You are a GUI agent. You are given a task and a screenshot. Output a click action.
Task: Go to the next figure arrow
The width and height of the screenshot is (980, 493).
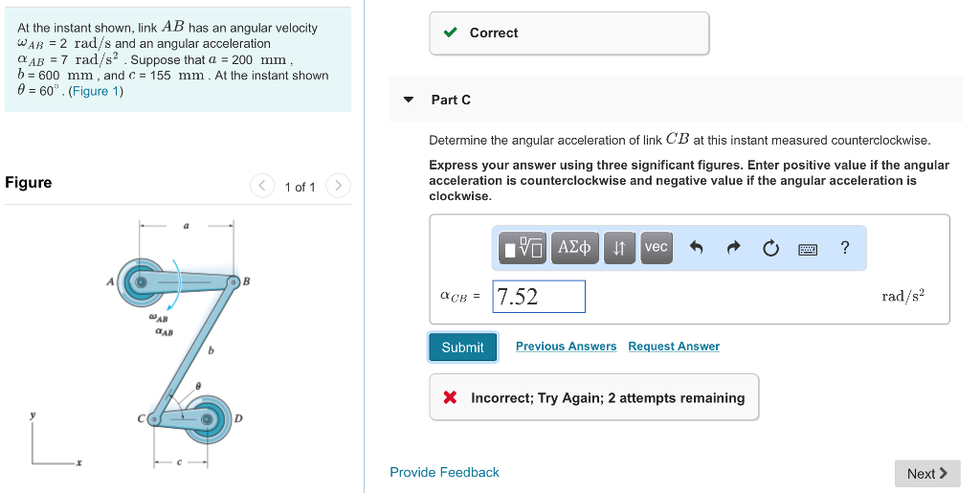coord(338,186)
